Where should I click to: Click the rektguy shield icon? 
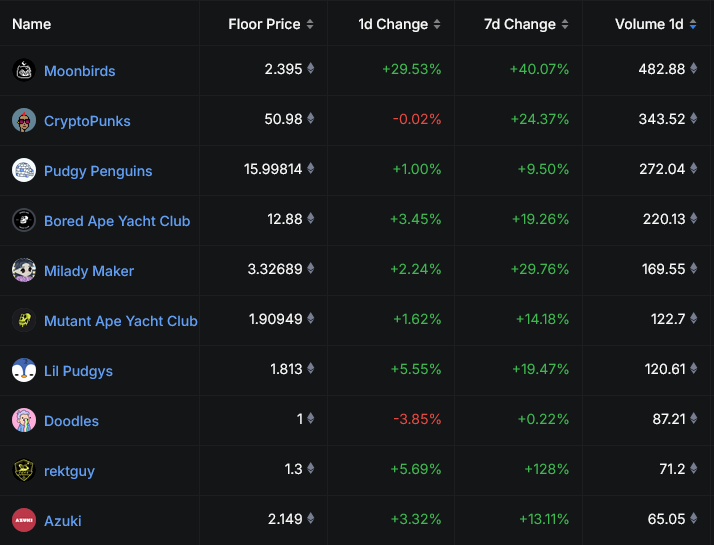(24, 470)
